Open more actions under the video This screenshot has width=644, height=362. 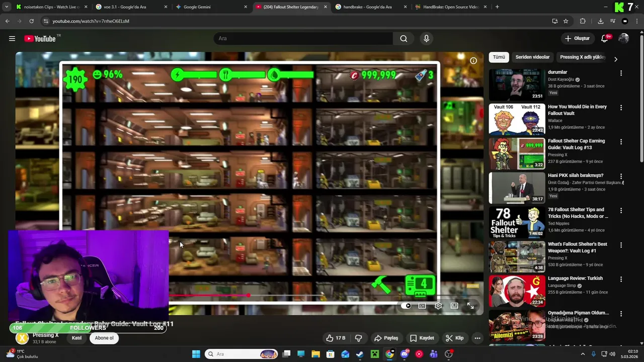477,338
